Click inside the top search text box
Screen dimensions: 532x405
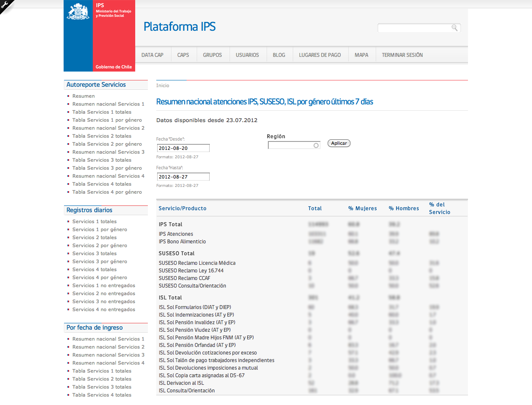coord(413,27)
